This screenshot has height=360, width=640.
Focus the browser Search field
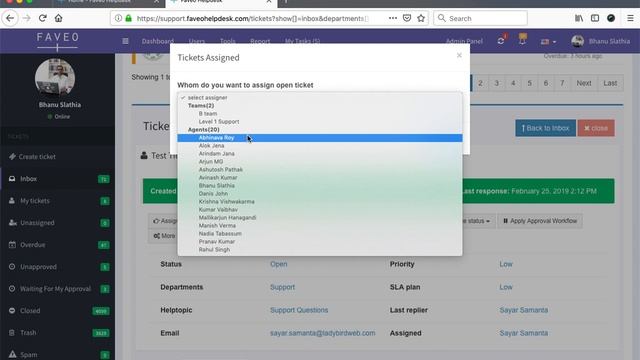click(480, 18)
